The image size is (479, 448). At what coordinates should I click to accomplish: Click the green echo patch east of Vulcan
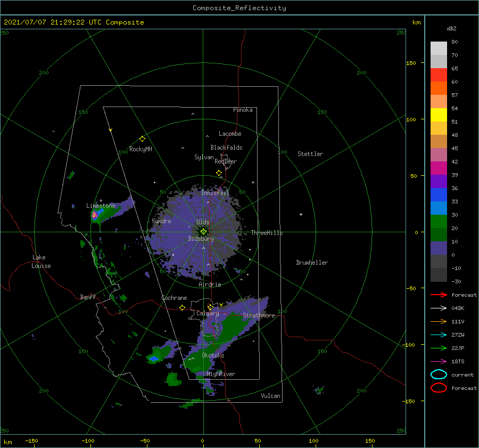click(319, 390)
